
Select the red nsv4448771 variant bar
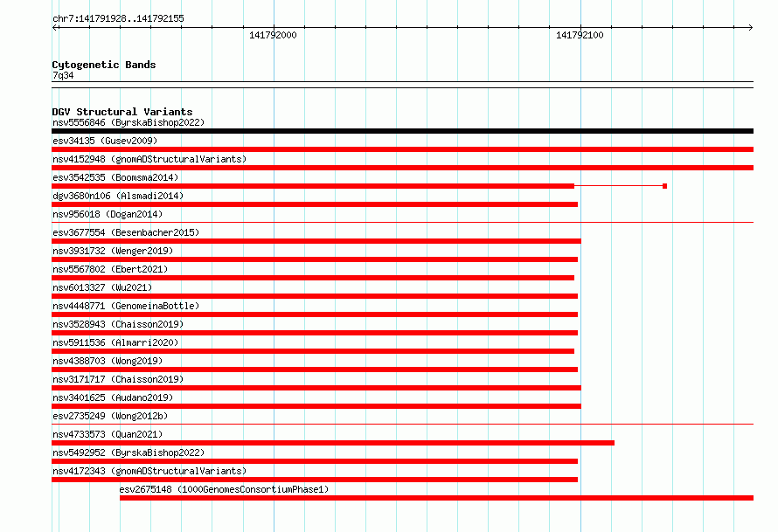315,314
